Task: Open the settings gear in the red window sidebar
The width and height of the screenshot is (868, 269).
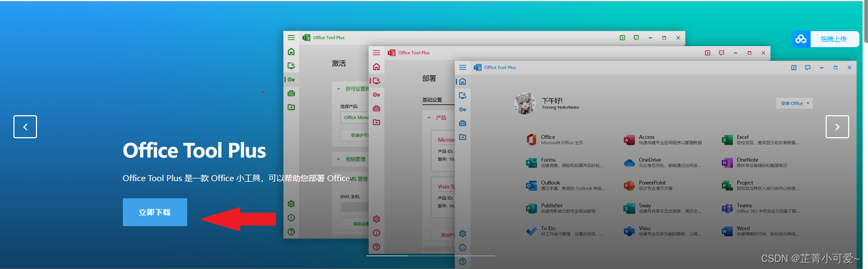Action: (377, 219)
